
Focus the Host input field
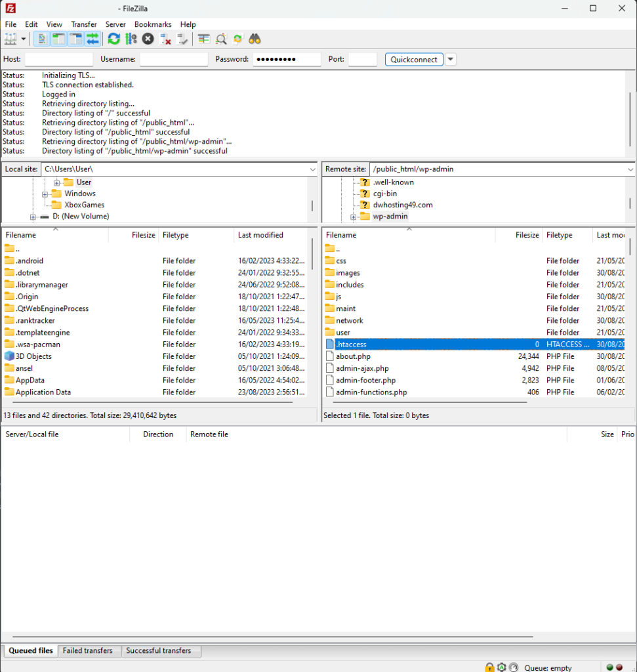59,59
